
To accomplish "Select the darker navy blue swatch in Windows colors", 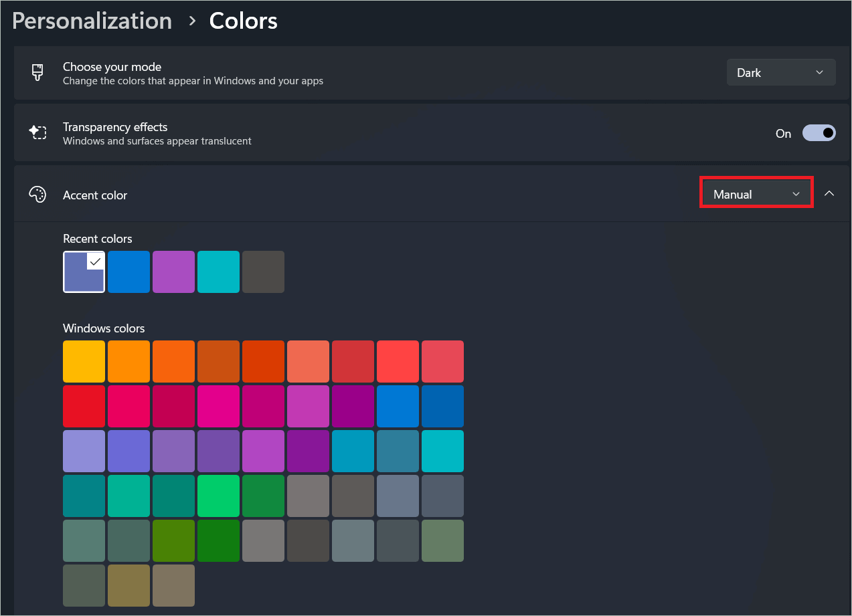I will click(x=442, y=406).
